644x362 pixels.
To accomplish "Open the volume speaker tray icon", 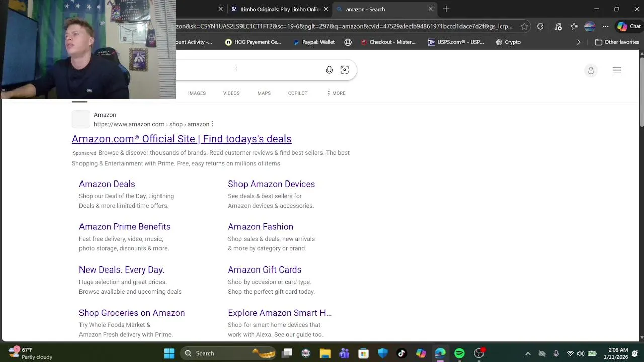I will pos(581,354).
